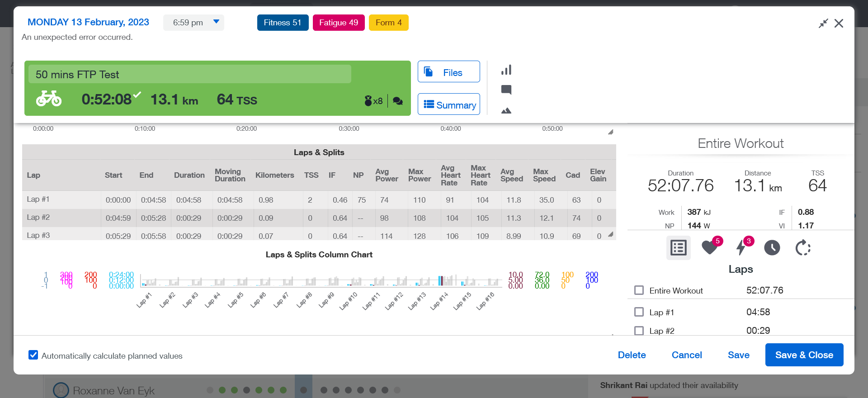The height and width of the screenshot is (398, 868).
Task: Click the Moving Duration column header
Action: [x=230, y=175]
